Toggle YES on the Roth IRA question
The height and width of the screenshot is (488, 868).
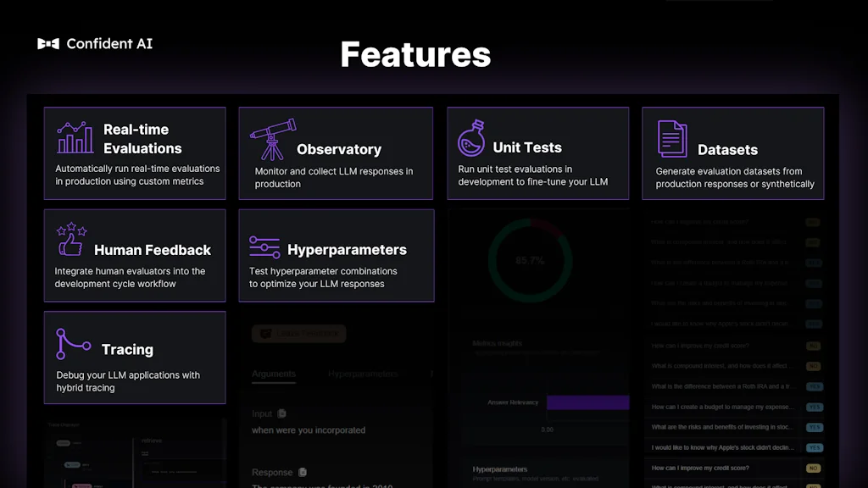click(x=815, y=386)
